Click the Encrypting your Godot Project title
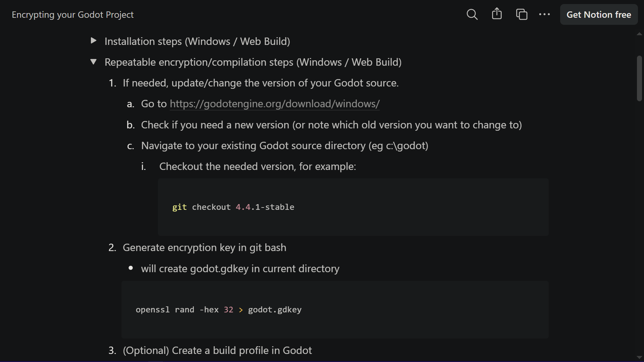644x362 pixels. 72,15
